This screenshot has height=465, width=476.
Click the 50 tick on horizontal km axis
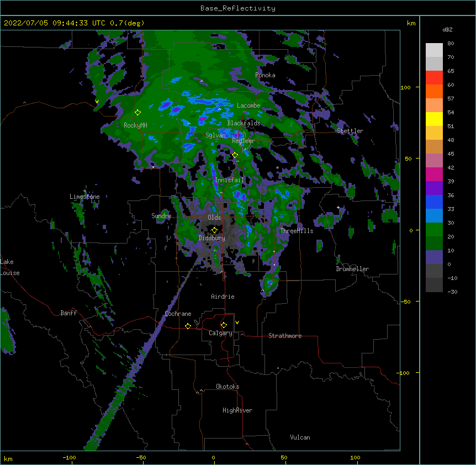284,457
